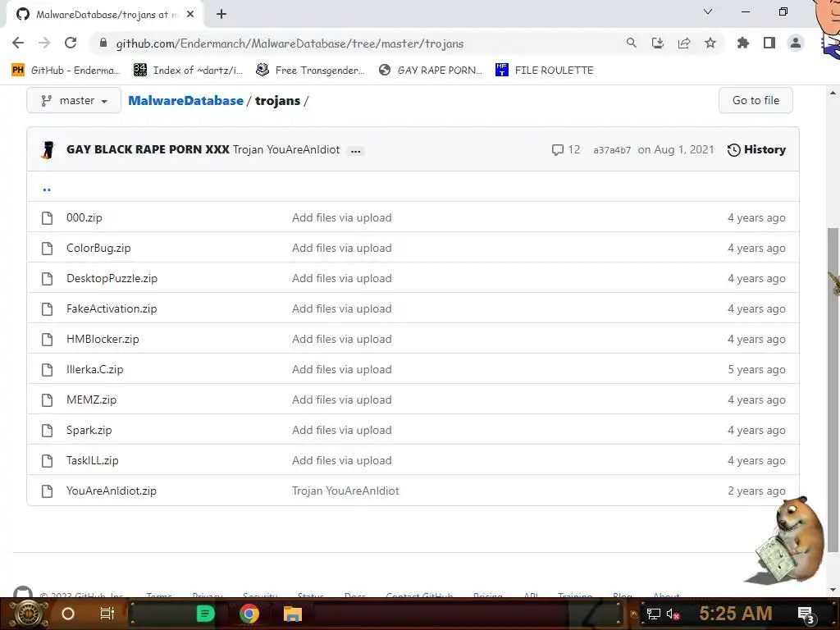This screenshot has width=840, height=630.
Task: Open the DesktopPuzzle.zip file
Action: 112,279
